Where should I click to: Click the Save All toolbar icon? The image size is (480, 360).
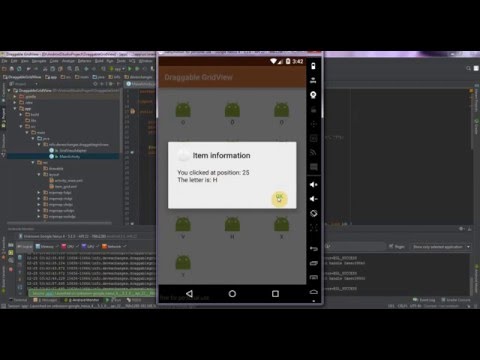point(12,69)
